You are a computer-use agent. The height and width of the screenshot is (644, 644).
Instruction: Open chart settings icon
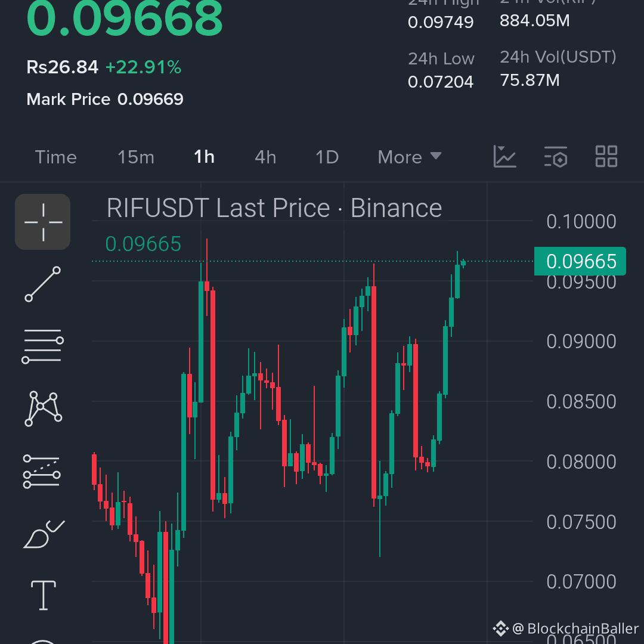[x=556, y=156]
